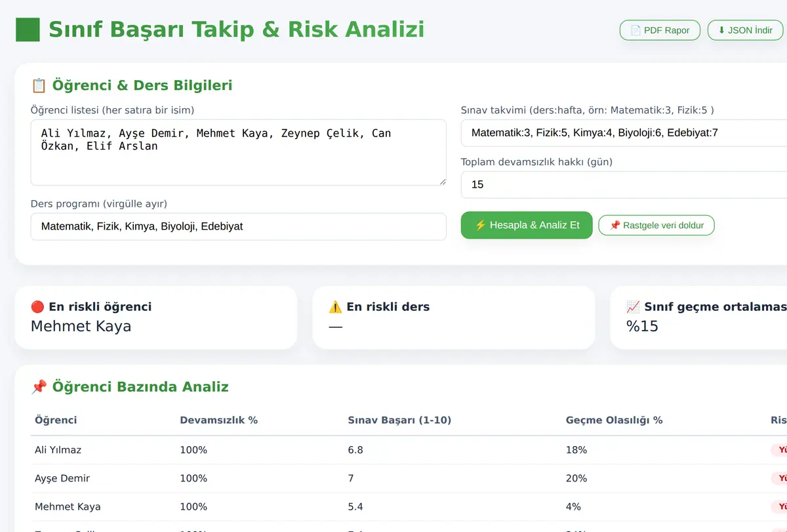Click Ayşe Demir's 20% pass probability

click(x=576, y=478)
